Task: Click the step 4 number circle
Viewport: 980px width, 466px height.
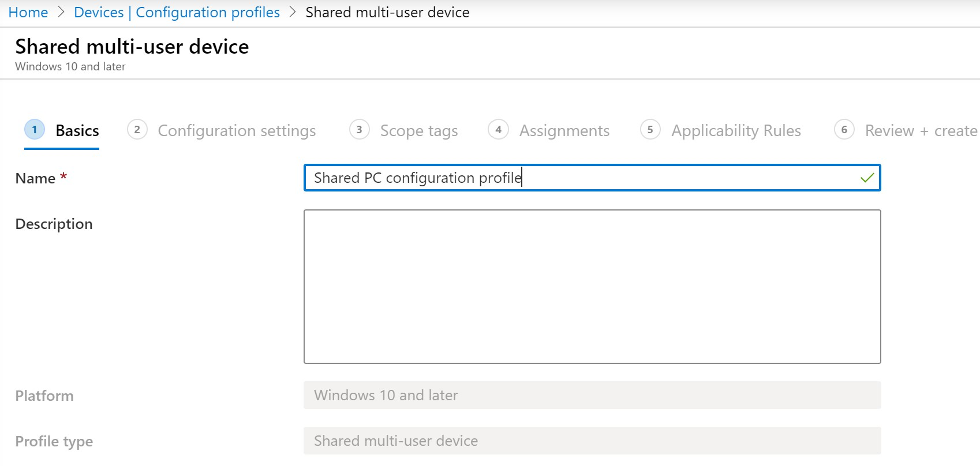Action: (498, 130)
